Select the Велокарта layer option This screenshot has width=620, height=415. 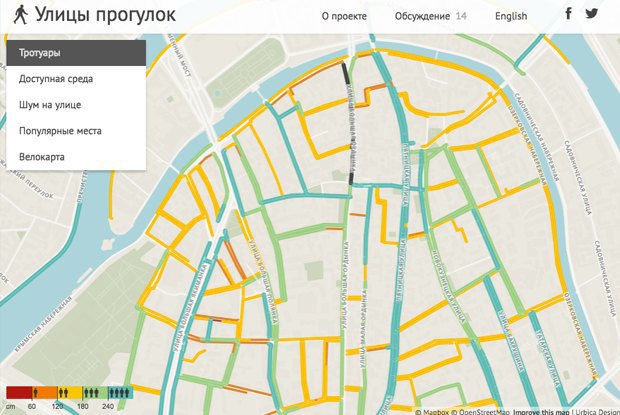(76, 156)
